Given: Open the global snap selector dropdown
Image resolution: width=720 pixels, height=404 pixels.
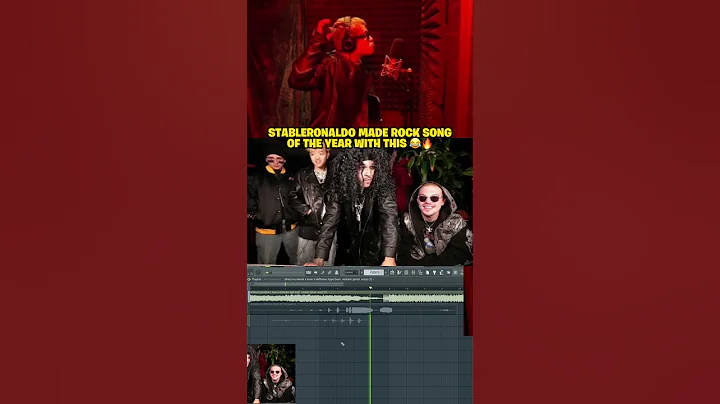Looking at the screenshot, I should 351,272.
